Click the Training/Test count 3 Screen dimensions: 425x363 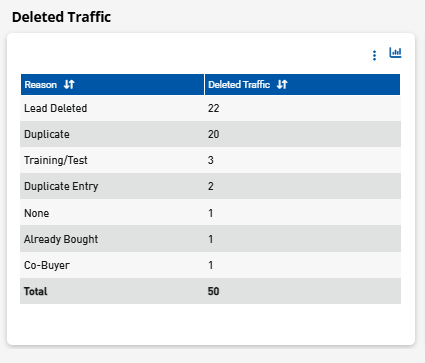pyautogui.click(x=211, y=160)
